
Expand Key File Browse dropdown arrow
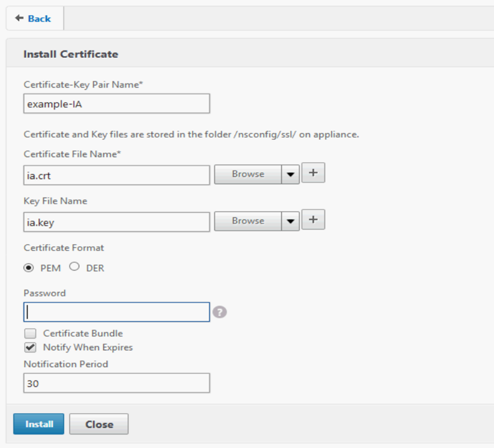click(x=290, y=221)
